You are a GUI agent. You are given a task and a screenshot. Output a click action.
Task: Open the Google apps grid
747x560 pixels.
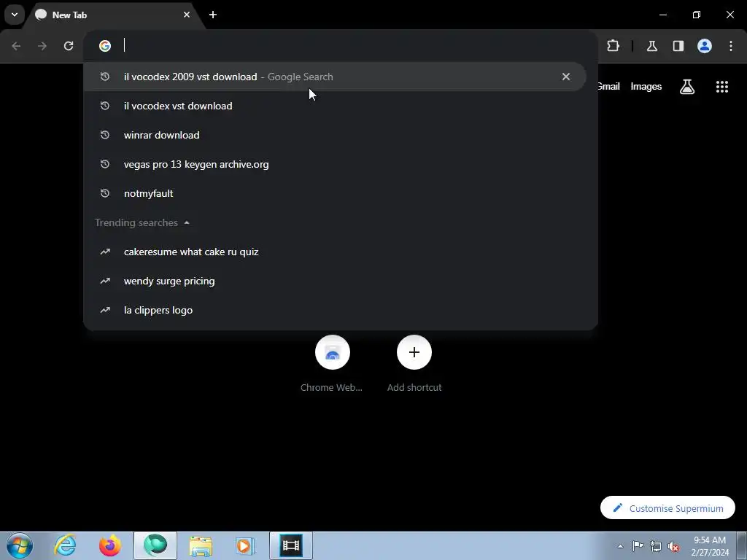pyautogui.click(x=722, y=86)
